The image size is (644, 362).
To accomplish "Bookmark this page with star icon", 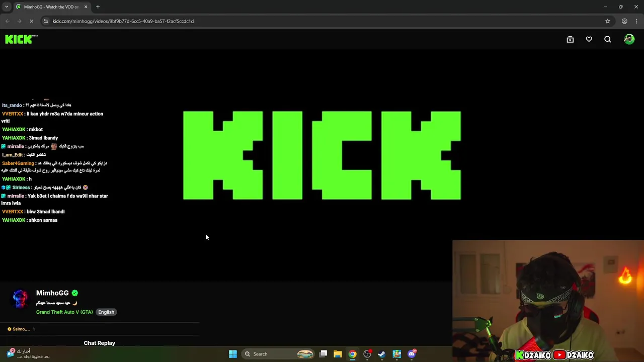I will click(608, 21).
